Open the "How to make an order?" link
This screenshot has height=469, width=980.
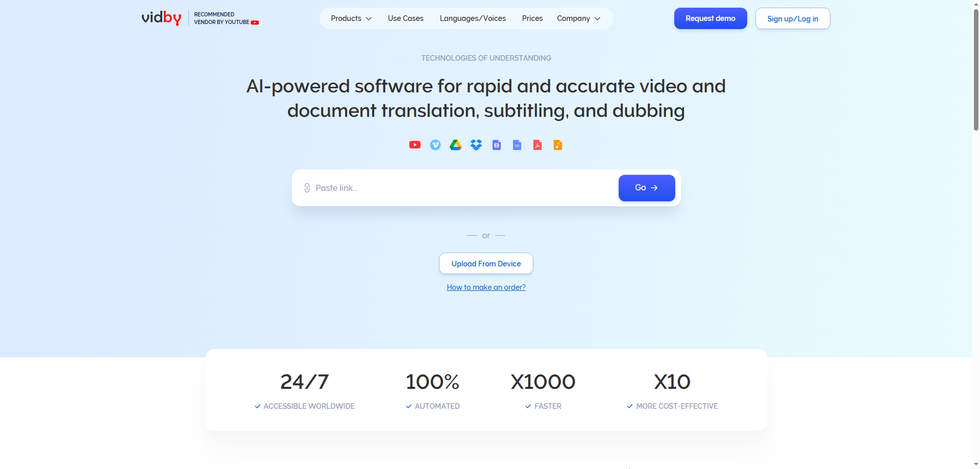486,287
